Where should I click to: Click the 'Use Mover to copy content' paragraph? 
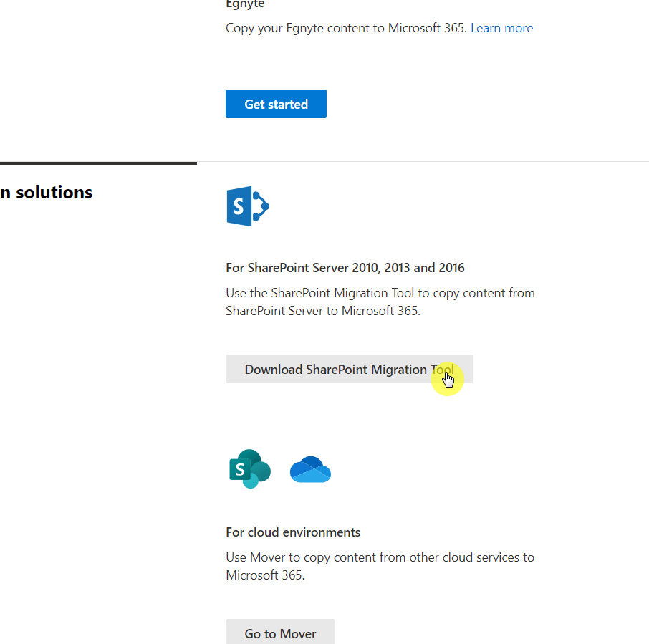380,566
